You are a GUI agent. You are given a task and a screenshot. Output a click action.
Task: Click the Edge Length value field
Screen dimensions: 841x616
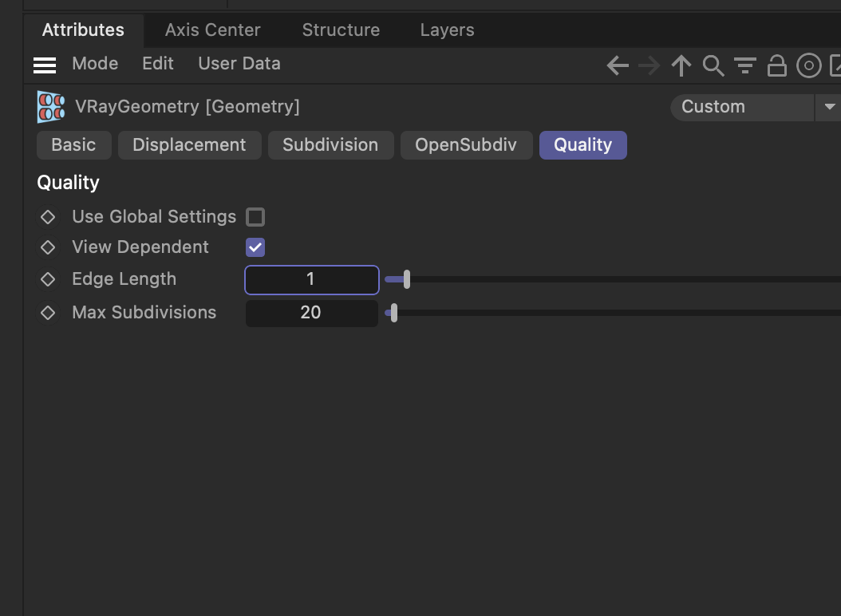click(x=312, y=279)
